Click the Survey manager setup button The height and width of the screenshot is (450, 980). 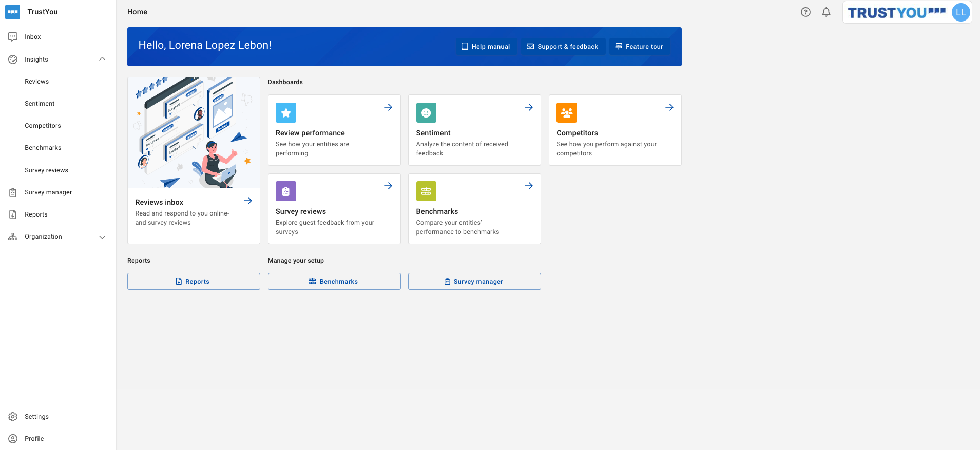tap(474, 281)
